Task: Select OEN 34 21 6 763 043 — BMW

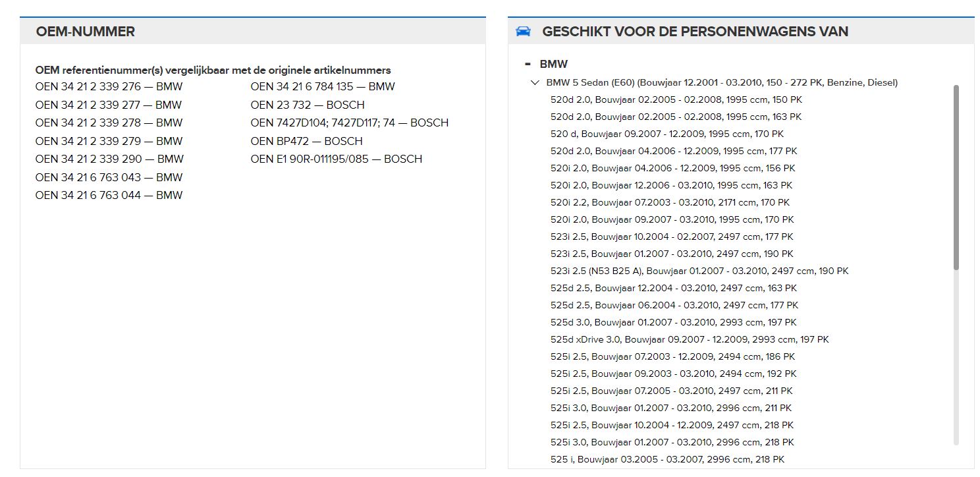Action: pyautogui.click(x=109, y=177)
